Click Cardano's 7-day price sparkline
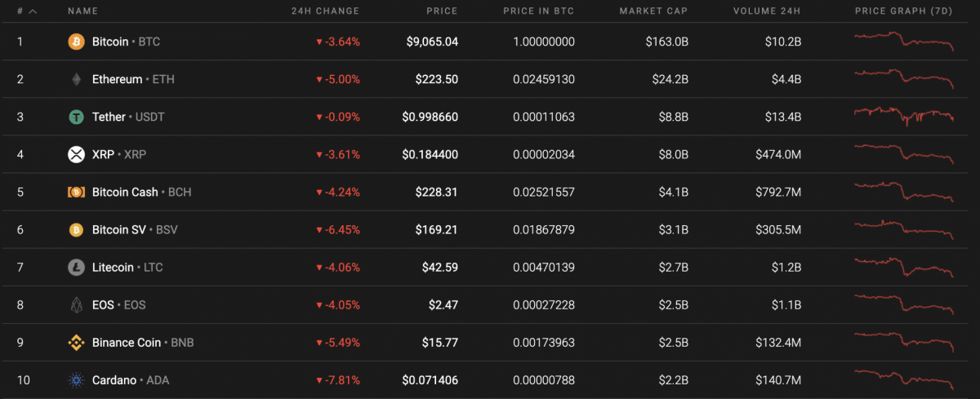 (903, 380)
